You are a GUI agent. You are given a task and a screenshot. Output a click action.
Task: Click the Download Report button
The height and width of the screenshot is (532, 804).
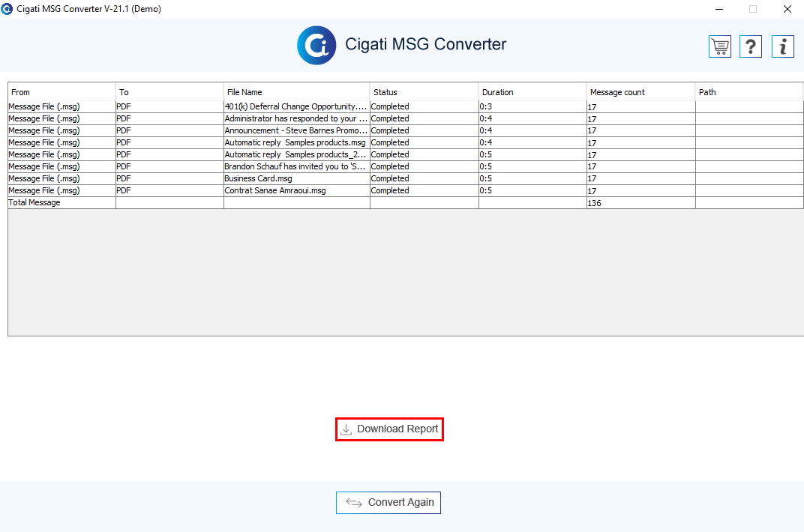click(390, 429)
